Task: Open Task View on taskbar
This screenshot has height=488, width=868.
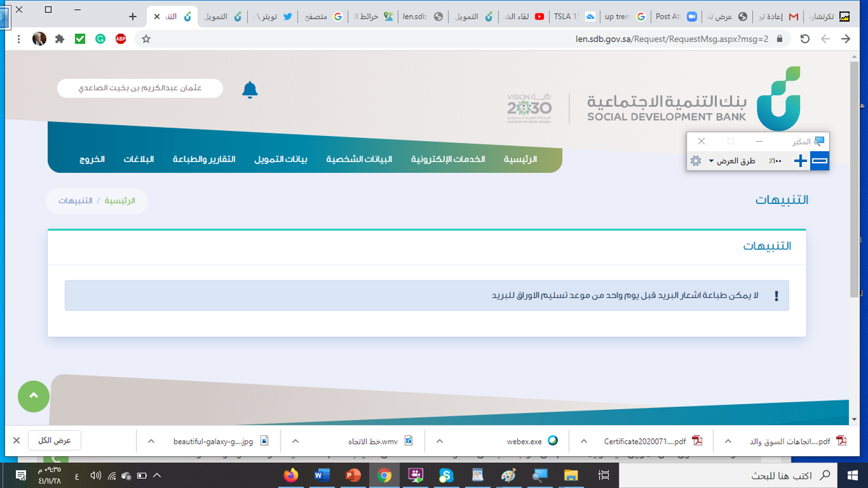Action: 603,475
